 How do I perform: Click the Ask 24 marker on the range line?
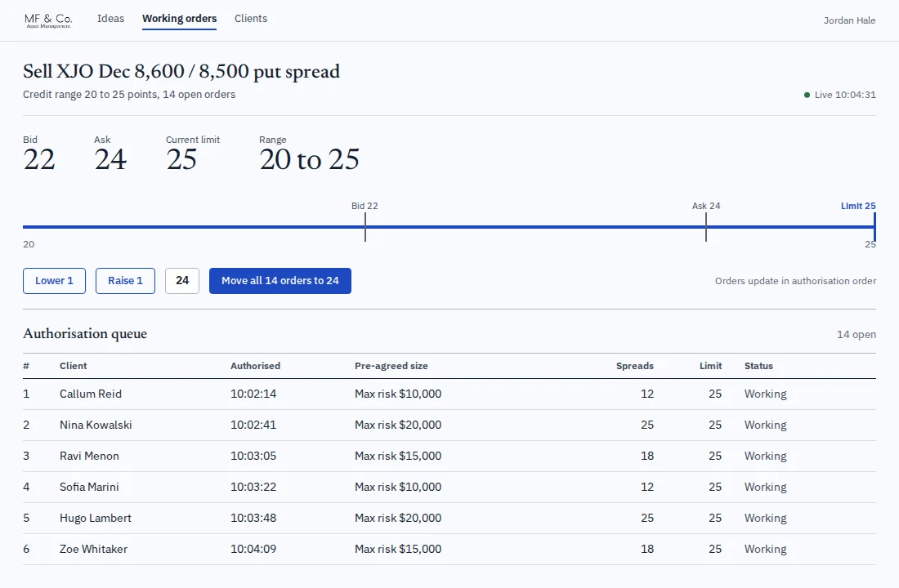tap(706, 227)
